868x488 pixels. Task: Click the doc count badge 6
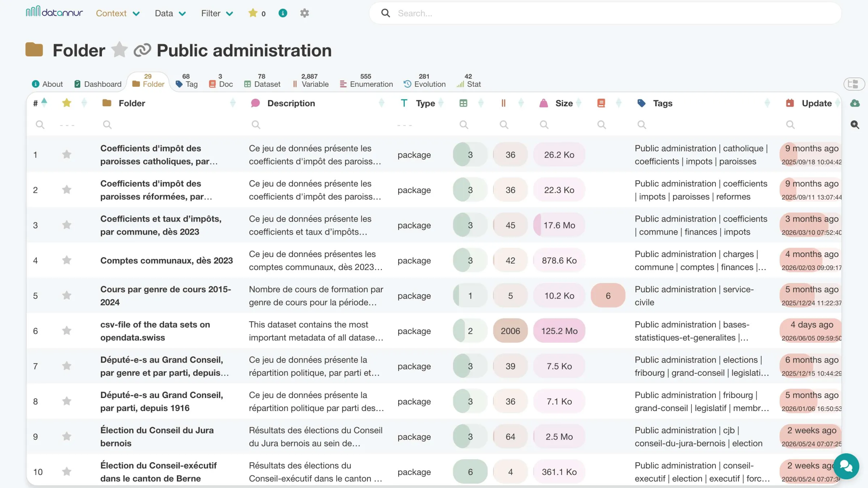coord(608,296)
